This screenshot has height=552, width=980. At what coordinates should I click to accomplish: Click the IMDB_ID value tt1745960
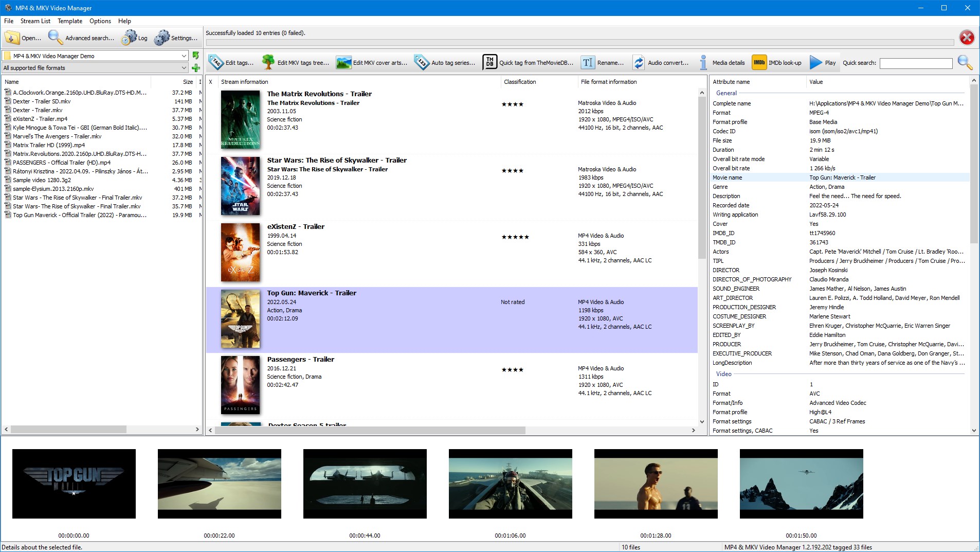point(822,233)
